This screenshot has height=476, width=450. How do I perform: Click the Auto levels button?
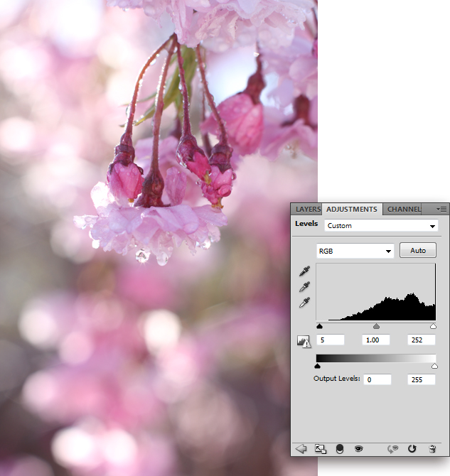pyautogui.click(x=418, y=251)
